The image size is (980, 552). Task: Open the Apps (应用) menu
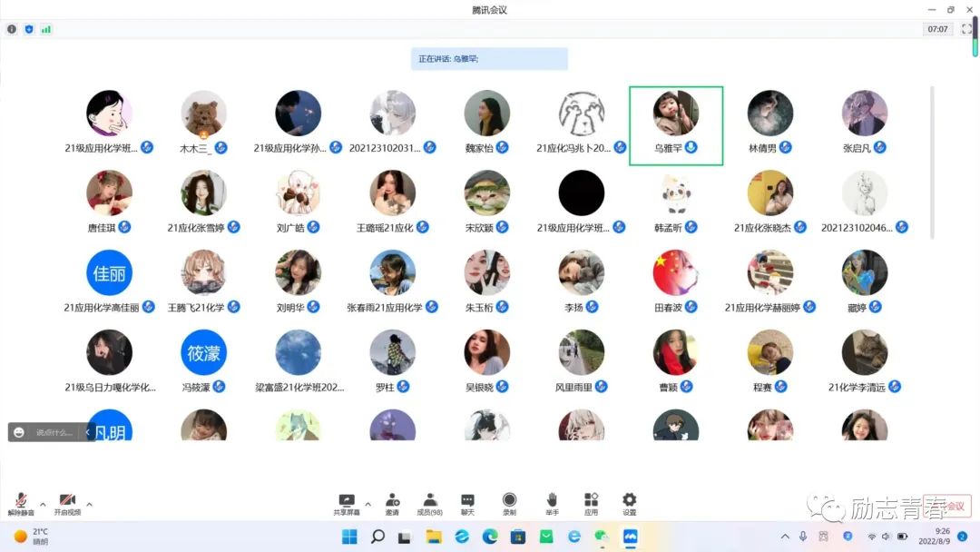coord(591,502)
